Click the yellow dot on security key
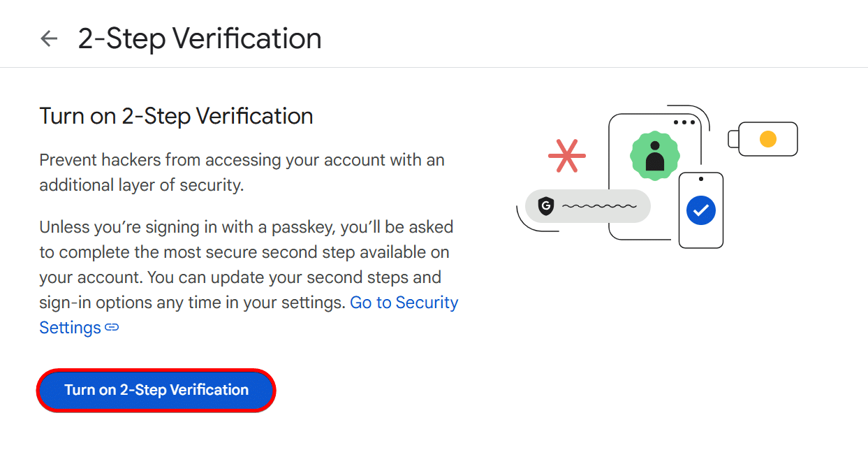 [767, 138]
